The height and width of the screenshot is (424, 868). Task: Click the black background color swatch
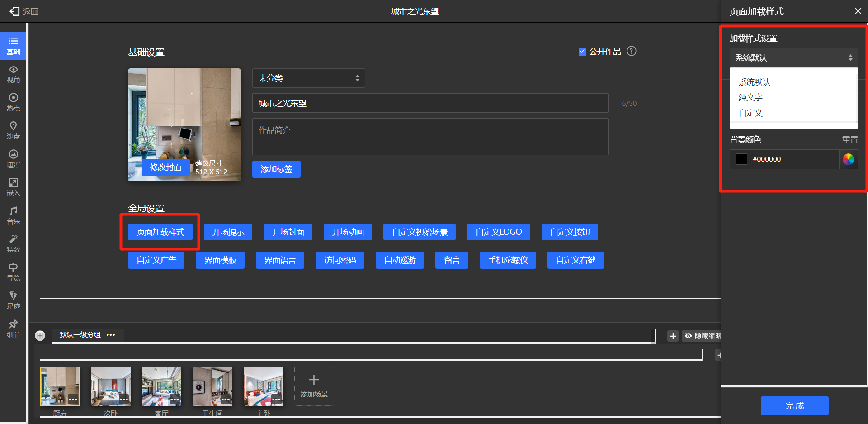(741, 159)
